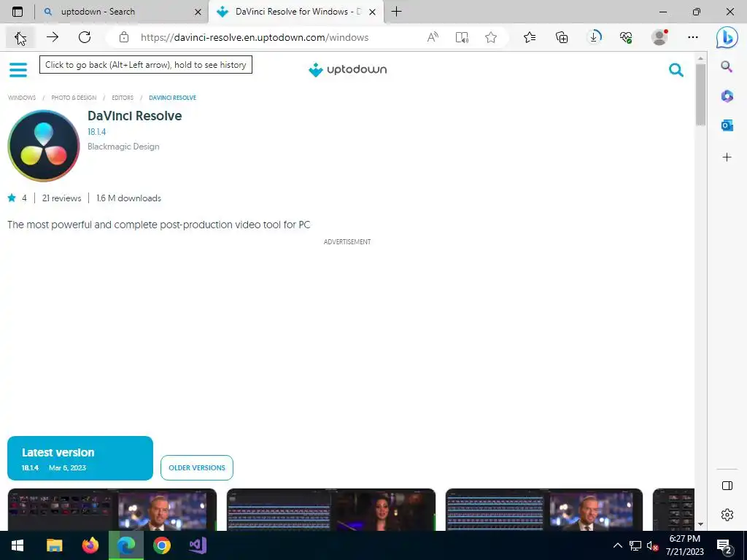This screenshot has height=560, width=747.
Task: Show hidden system tray icons
Action: (617, 545)
